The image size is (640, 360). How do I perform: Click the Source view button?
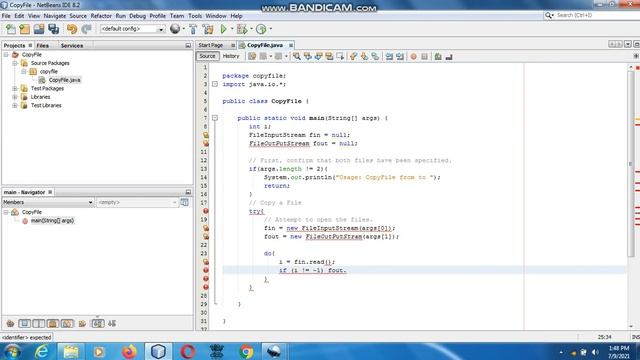click(x=207, y=56)
